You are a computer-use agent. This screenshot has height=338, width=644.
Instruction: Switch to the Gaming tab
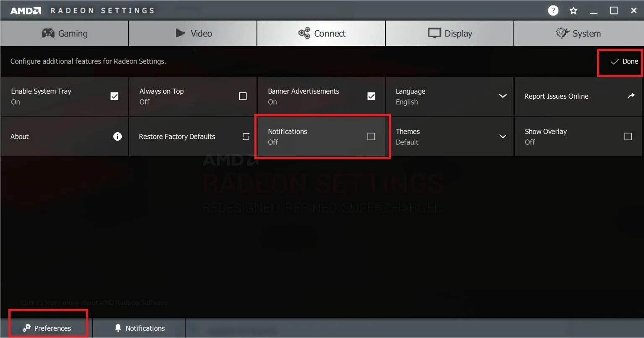(x=64, y=33)
